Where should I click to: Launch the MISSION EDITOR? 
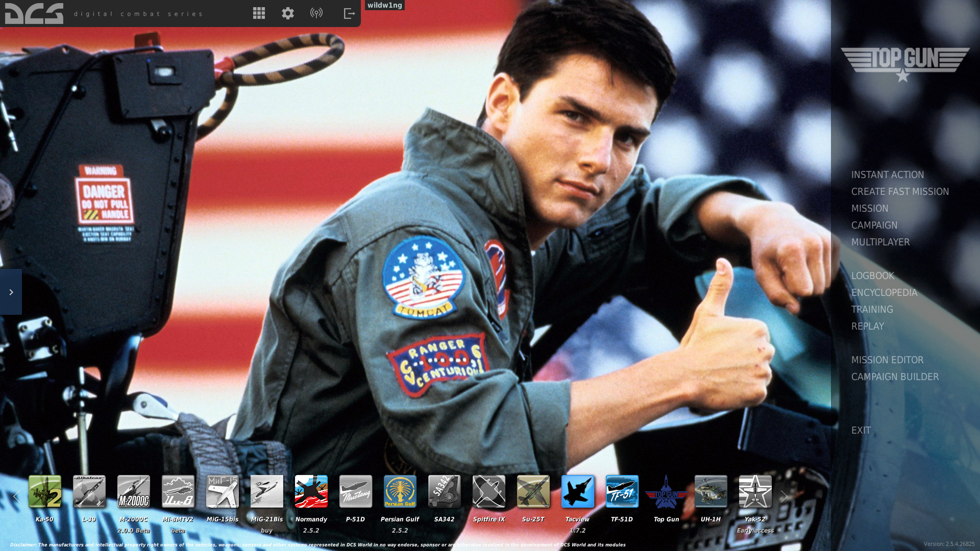pos(887,360)
